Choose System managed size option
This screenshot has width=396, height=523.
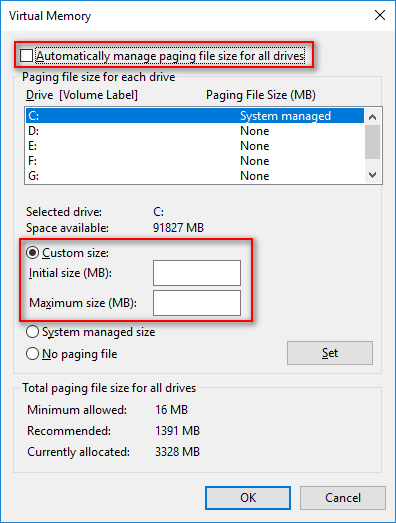32,332
